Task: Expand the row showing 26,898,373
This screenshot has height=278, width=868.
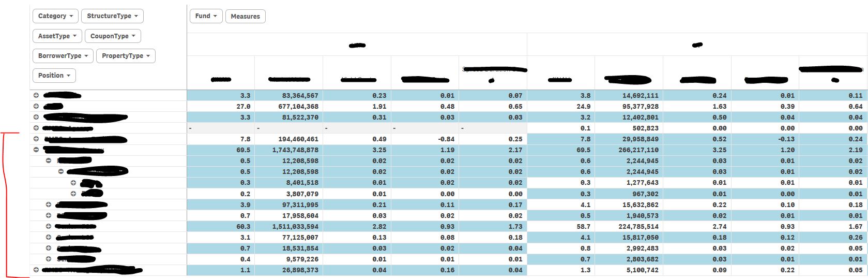Action: 36,270
